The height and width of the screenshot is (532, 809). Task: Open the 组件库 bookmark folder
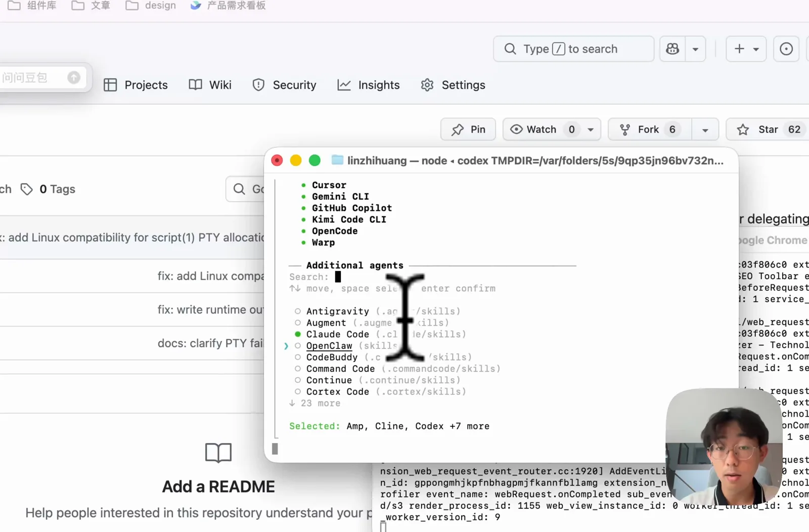point(32,6)
